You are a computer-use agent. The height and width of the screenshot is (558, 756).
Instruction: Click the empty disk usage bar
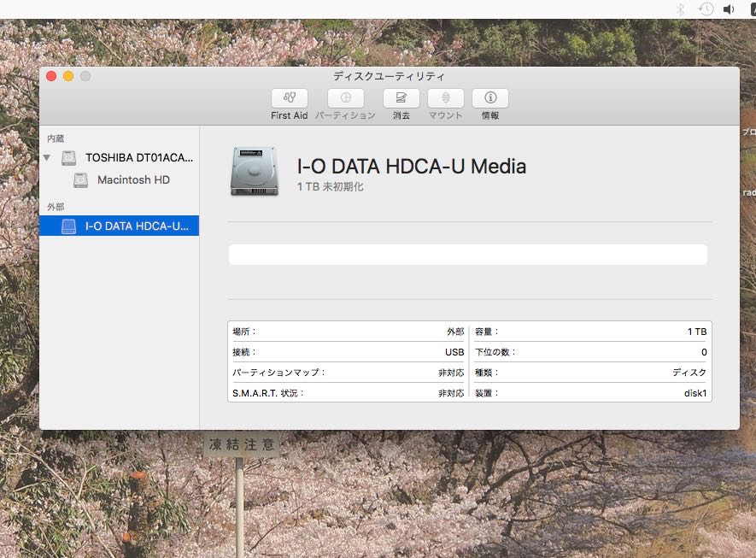(467, 255)
